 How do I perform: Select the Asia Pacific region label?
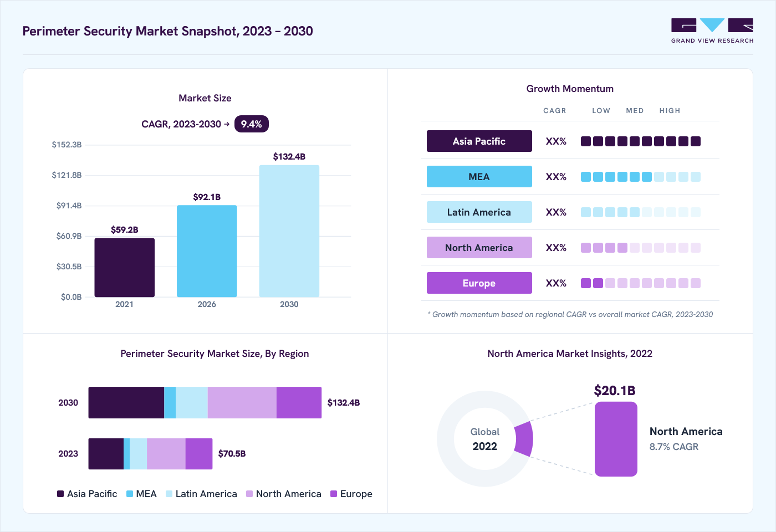pos(479,141)
